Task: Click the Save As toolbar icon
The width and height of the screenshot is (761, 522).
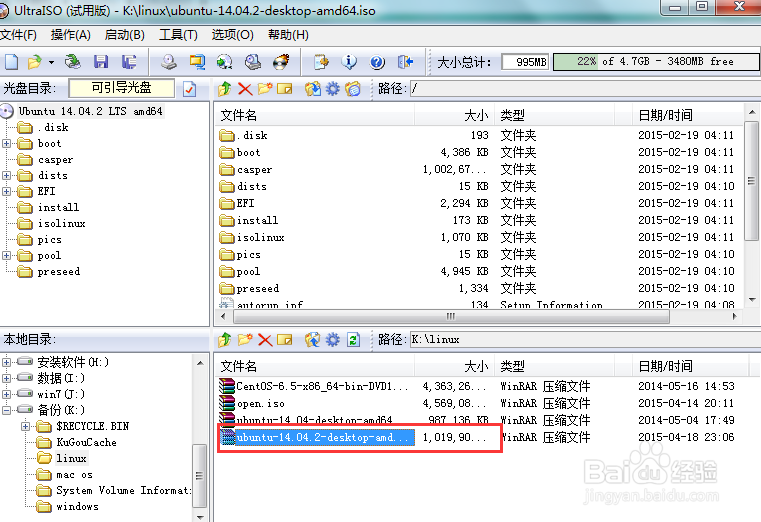Action: pyautogui.click(x=129, y=62)
